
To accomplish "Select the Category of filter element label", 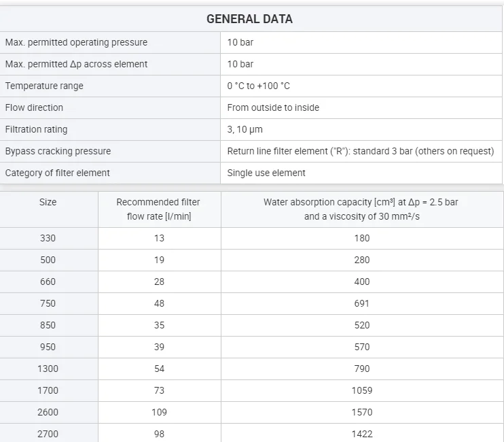I will (x=57, y=173).
